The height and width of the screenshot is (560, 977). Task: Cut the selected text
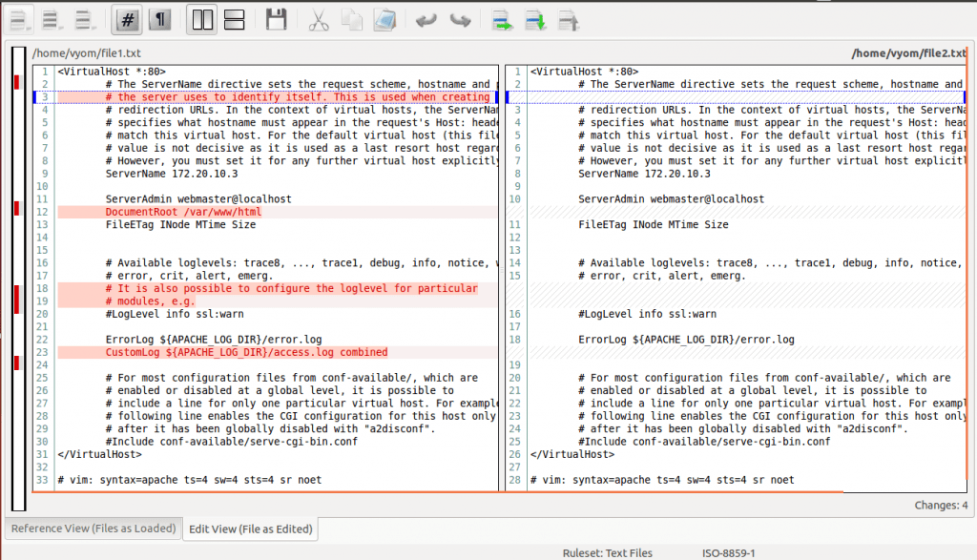(x=318, y=19)
